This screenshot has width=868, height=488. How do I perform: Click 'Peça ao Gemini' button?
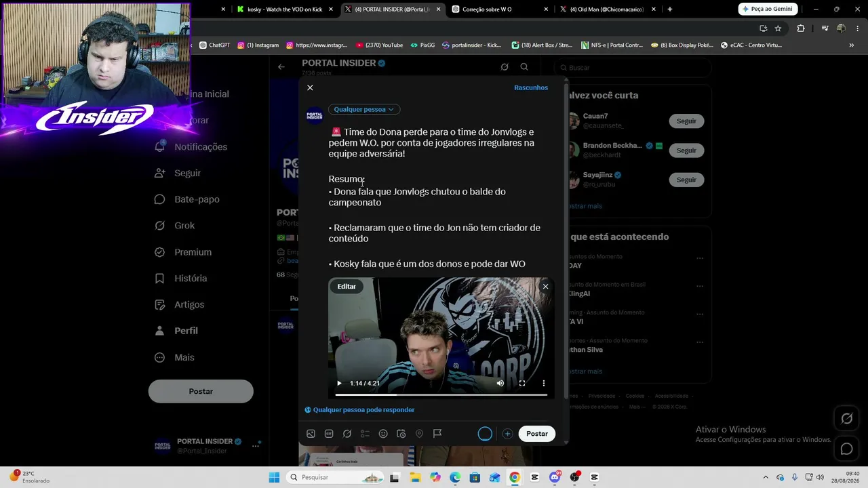tap(768, 9)
